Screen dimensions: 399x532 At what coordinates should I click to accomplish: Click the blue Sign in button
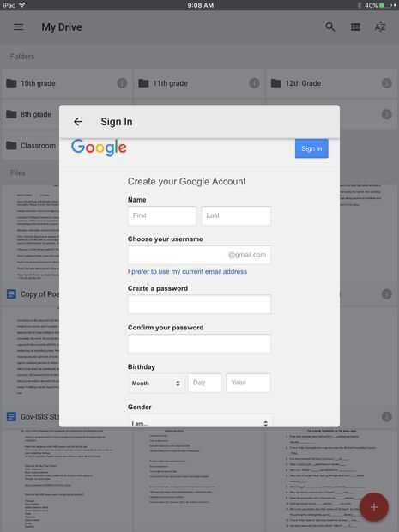[x=311, y=148]
